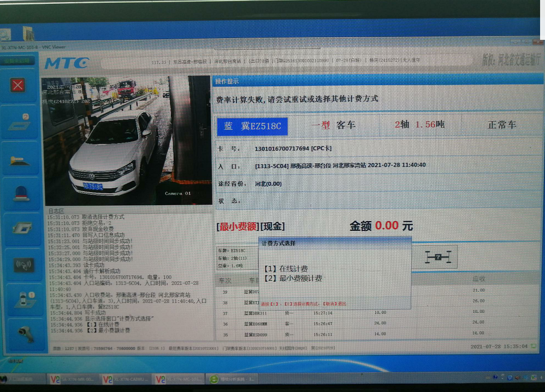Select table row 39 with amount 21.00

[x=379, y=291]
